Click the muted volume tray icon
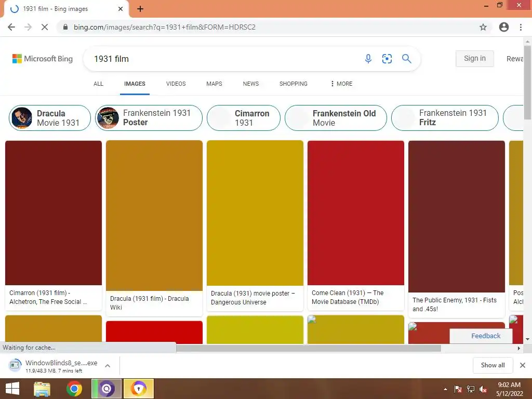The image size is (532, 399). click(x=483, y=389)
